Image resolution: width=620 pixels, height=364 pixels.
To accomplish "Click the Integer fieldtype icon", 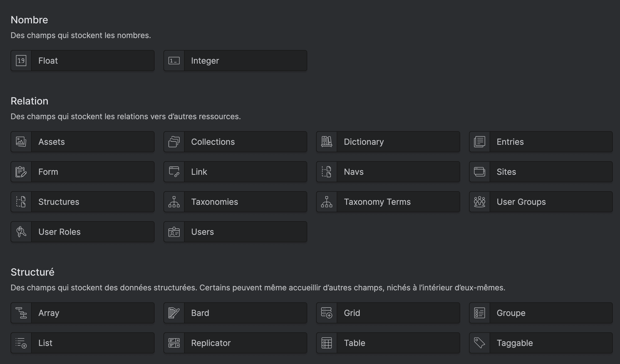I will pos(174,61).
